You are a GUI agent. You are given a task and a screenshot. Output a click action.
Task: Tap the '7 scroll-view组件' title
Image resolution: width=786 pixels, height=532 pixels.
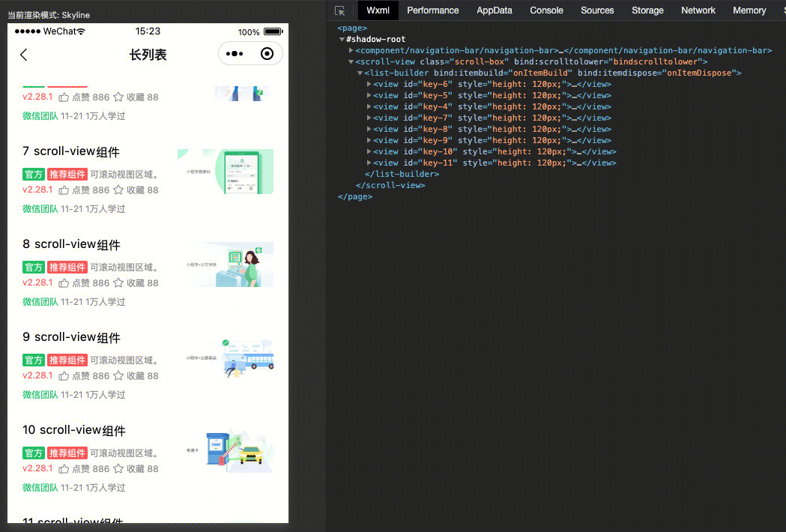pos(71,151)
